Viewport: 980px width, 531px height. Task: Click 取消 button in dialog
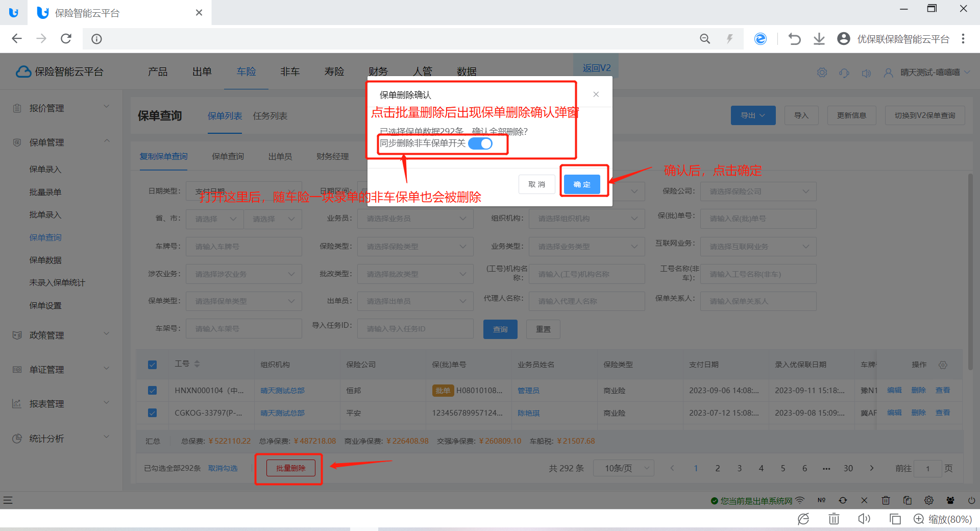tap(536, 184)
